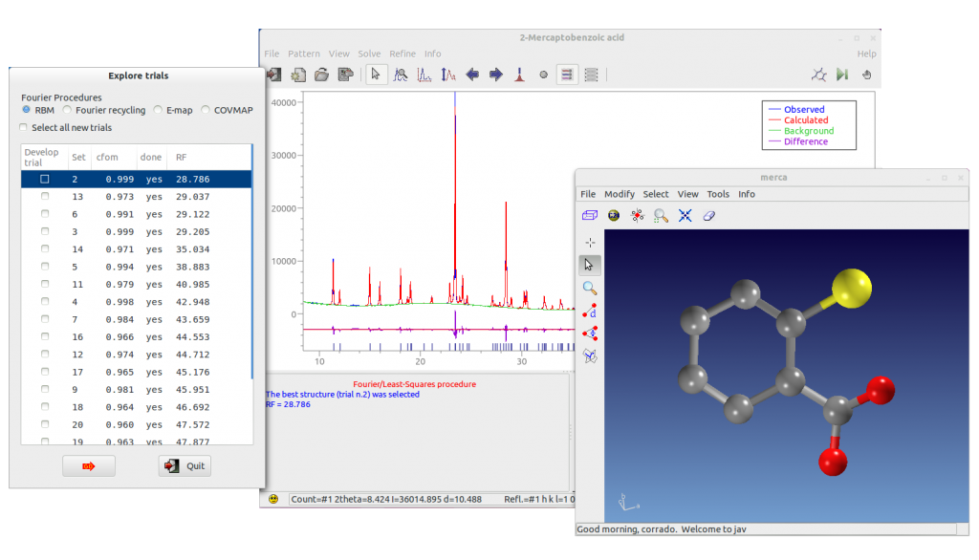Select the measure distance tool
The image size is (979, 560).
(x=589, y=311)
